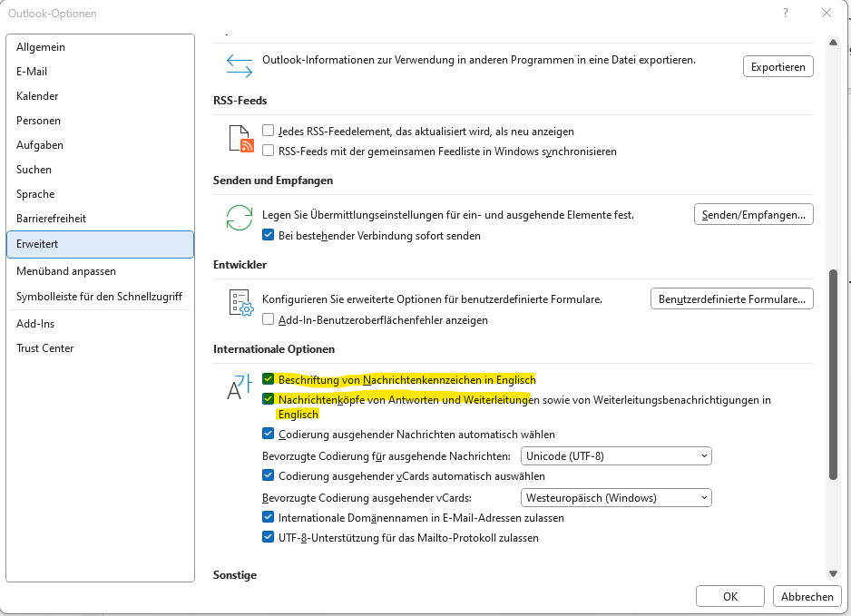Uncheck Internationale Domänennamen in E-Mail-Adressen zulassen
Screen dimensions: 851x616
pyautogui.click(x=269, y=517)
